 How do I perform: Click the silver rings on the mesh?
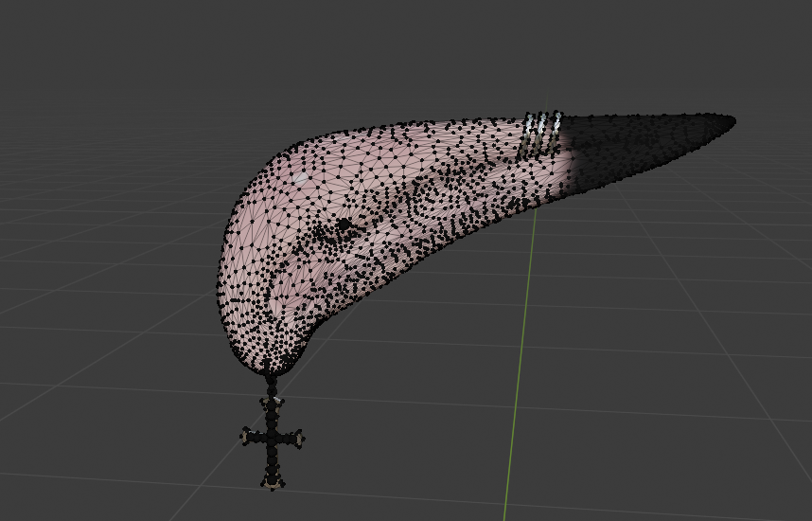point(540,133)
